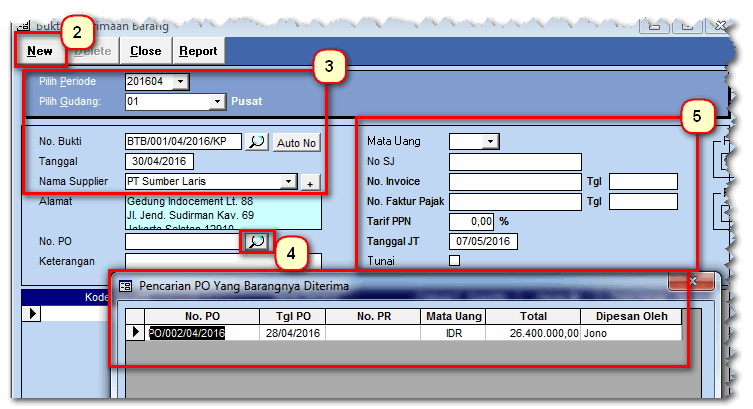Open the Mata Uang dropdown
753x409 pixels.
click(490, 142)
